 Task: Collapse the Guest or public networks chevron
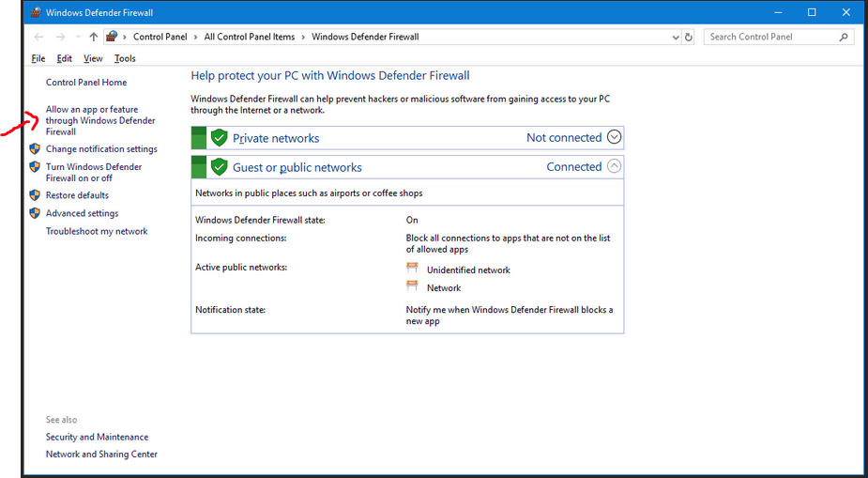[x=614, y=166]
